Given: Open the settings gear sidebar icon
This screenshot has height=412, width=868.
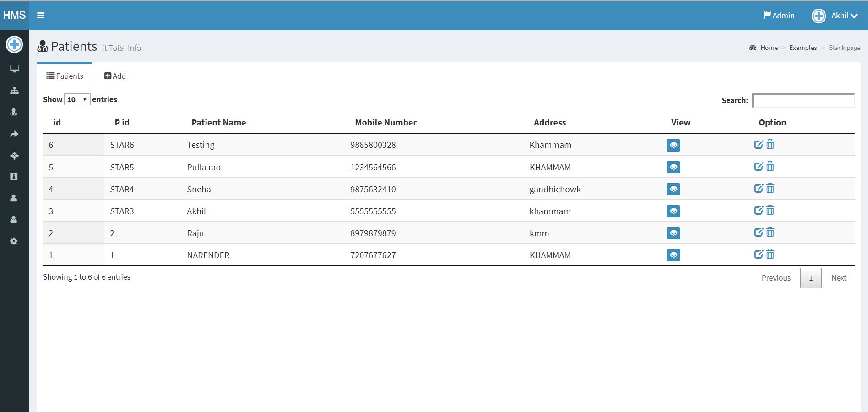Looking at the screenshot, I should click(14, 241).
